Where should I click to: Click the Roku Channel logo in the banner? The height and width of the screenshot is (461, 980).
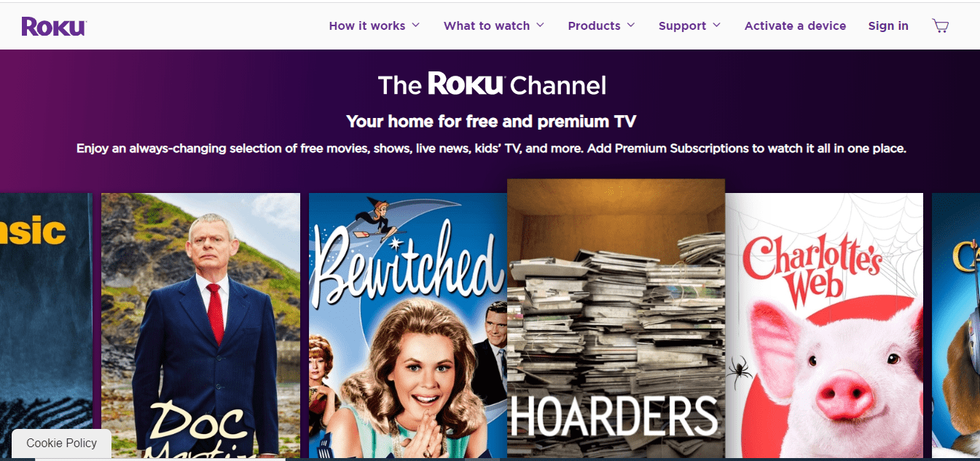(492, 84)
